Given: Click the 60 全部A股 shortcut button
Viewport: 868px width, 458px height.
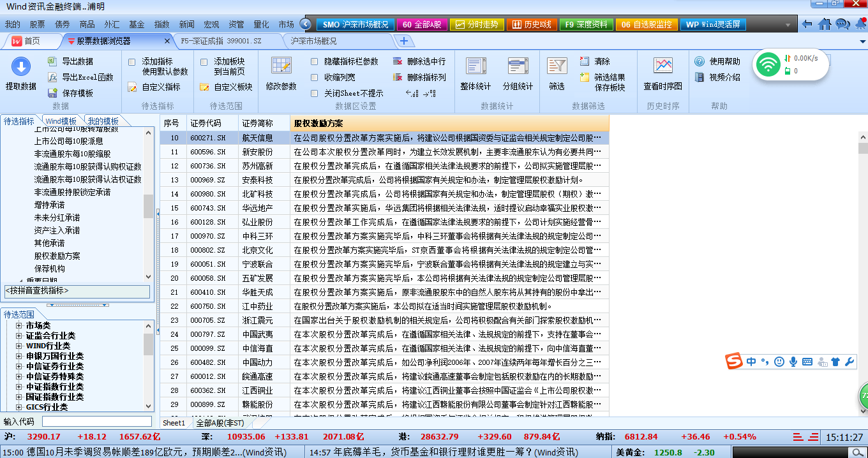Looking at the screenshot, I should [x=422, y=25].
